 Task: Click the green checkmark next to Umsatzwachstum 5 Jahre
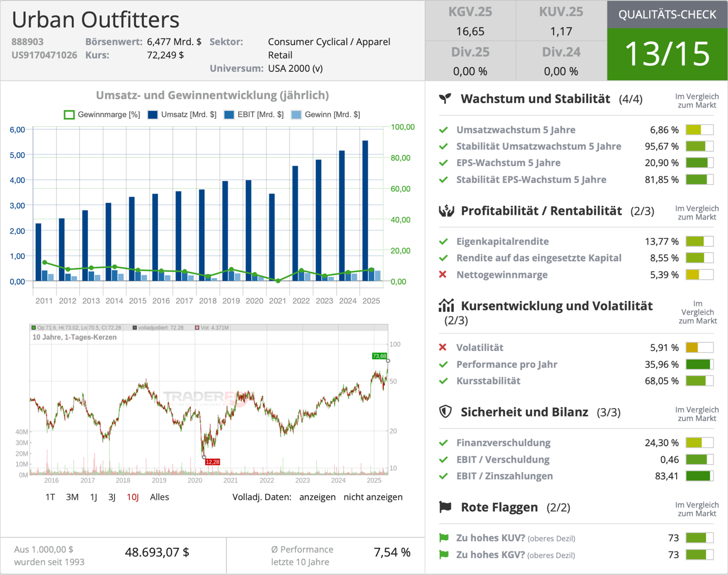point(443,130)
